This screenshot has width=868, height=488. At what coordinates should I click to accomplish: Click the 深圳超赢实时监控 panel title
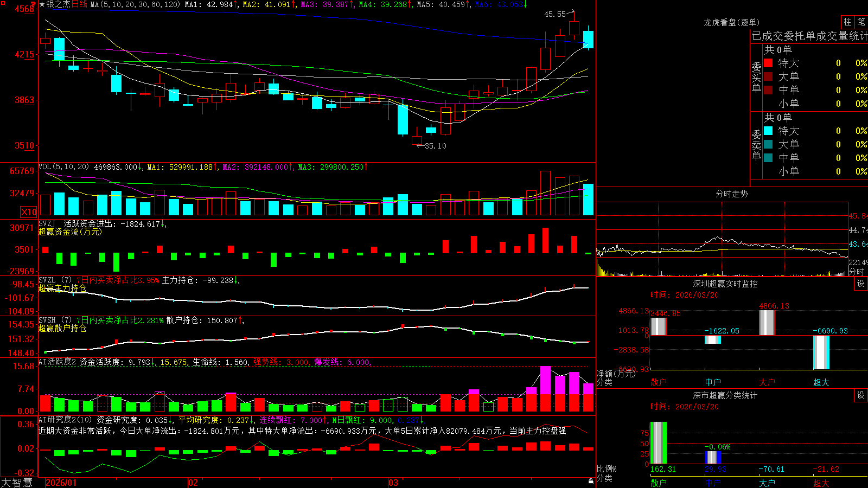tap(725, 284)
